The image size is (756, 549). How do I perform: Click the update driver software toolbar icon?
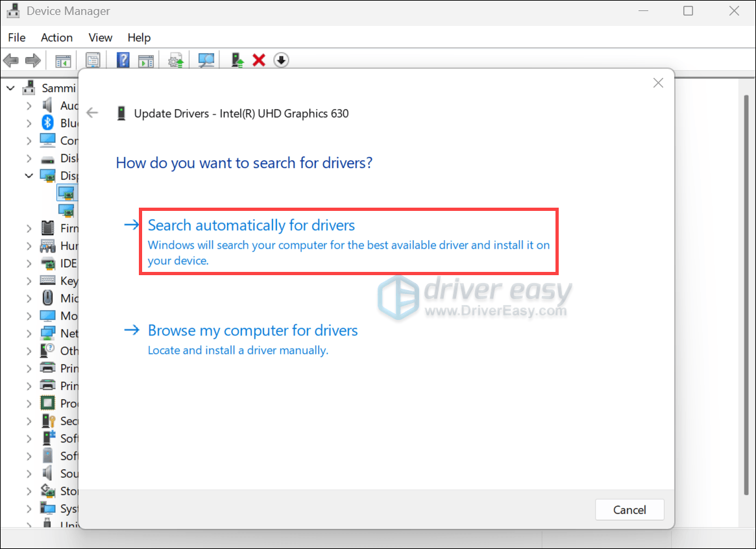point(175,60)
